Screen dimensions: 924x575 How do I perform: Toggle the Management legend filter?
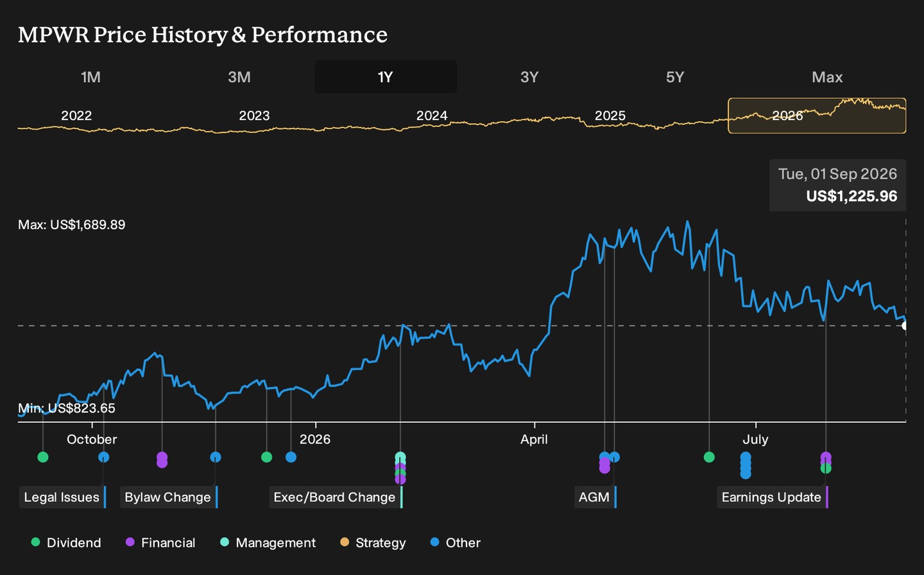pyautogui.click(x=268, y=543)
